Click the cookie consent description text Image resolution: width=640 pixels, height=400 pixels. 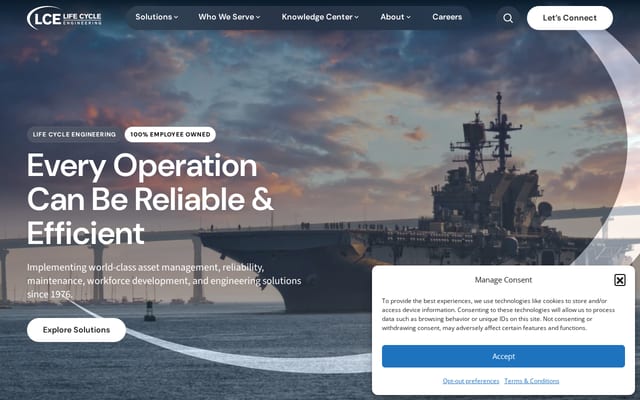coord(498,314)
